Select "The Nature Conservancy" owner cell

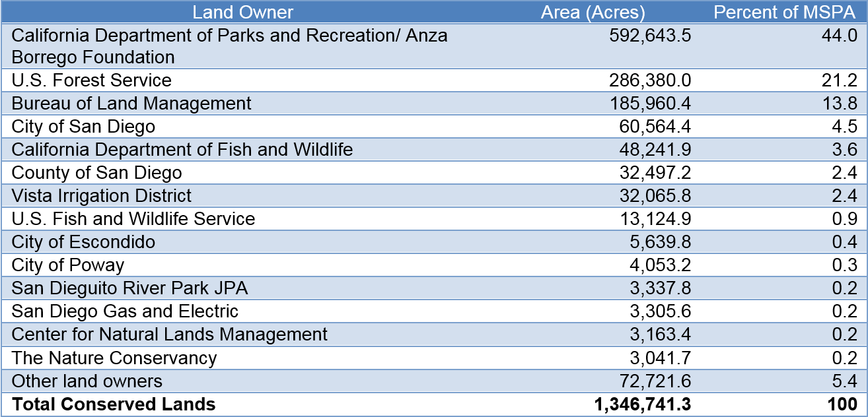[x=114, y=358]
